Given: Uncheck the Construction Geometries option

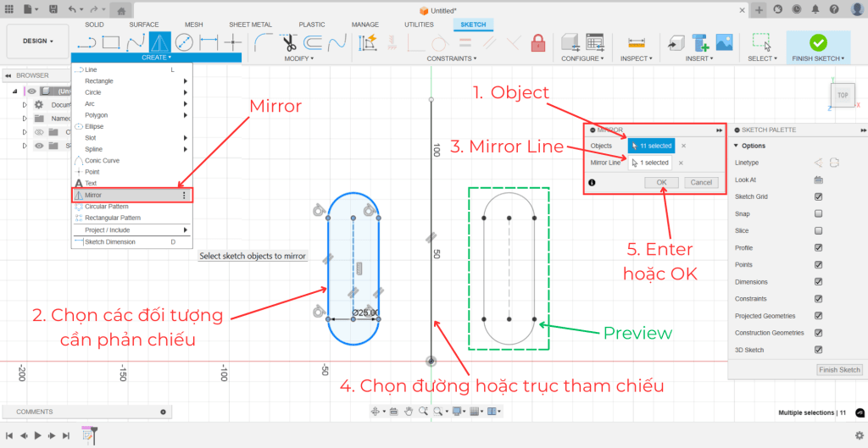Looking at the screenshot, I should pos(818,333).
